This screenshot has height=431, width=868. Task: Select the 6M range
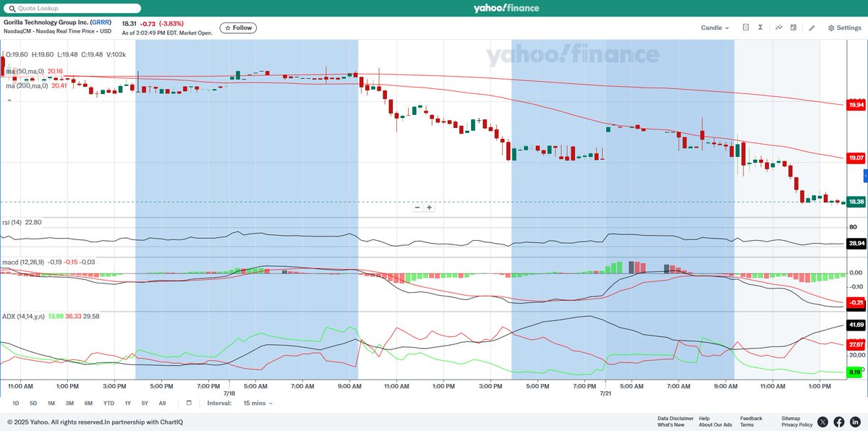click(88, 403)
